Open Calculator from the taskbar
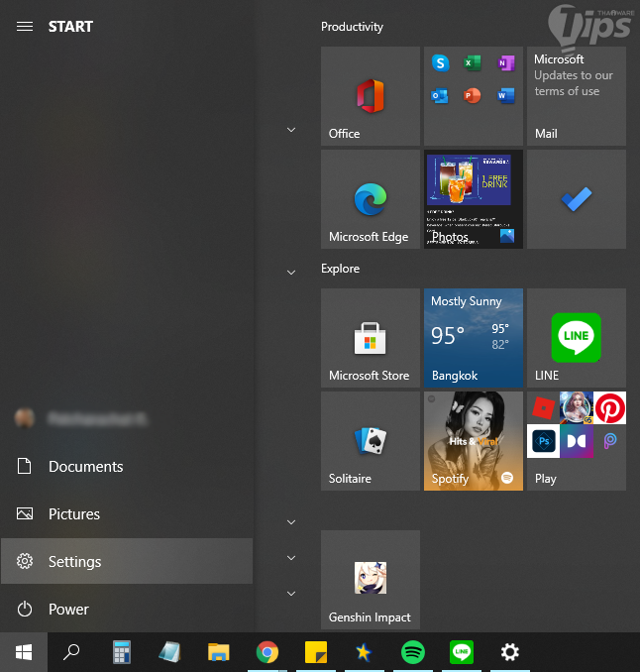This screenshot has width=640, height=672. tap(121, 652)
